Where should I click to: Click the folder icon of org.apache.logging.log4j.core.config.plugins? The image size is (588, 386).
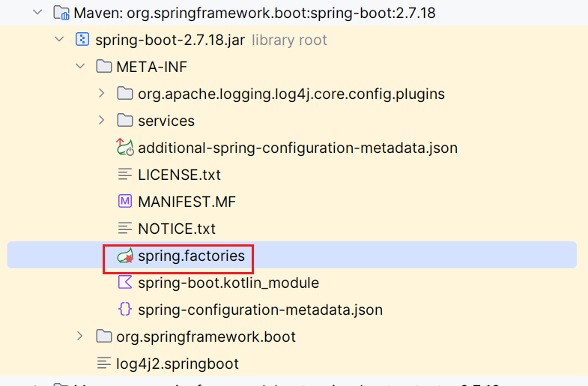click(125, 94)
